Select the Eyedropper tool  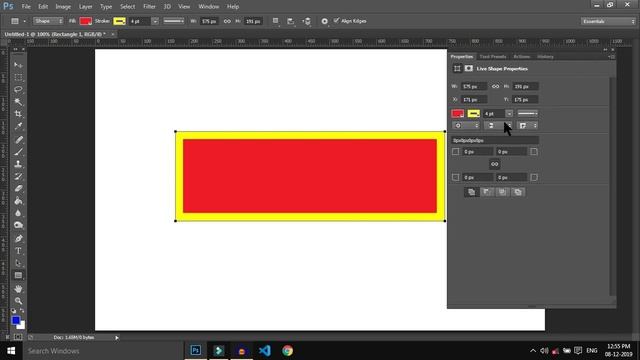pyautogui.click(x=18, y=126)
